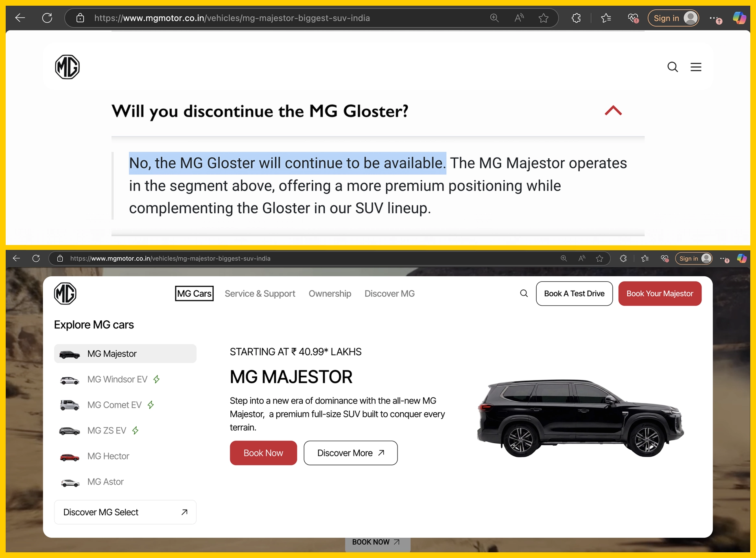This screenshot has width=756, height=558.
Task: Open extensions icon in top browser
Action: 576,18
